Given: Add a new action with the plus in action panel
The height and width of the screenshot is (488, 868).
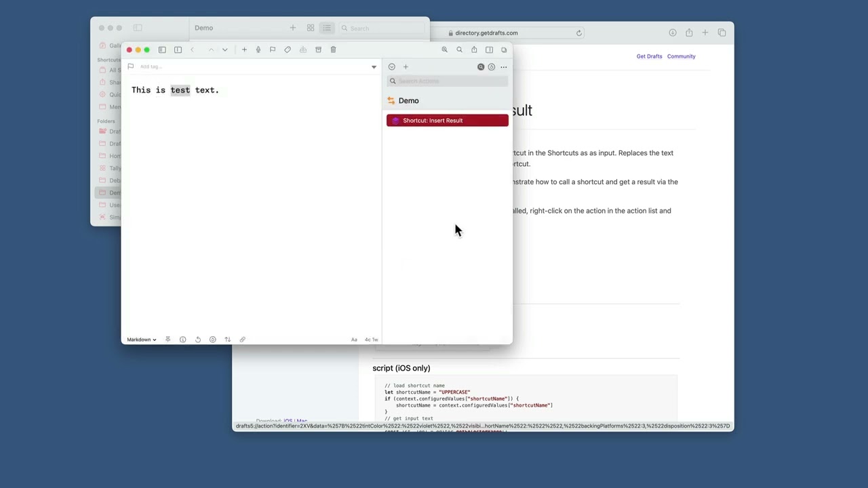Looking at the screenshot, I should 406,67.
